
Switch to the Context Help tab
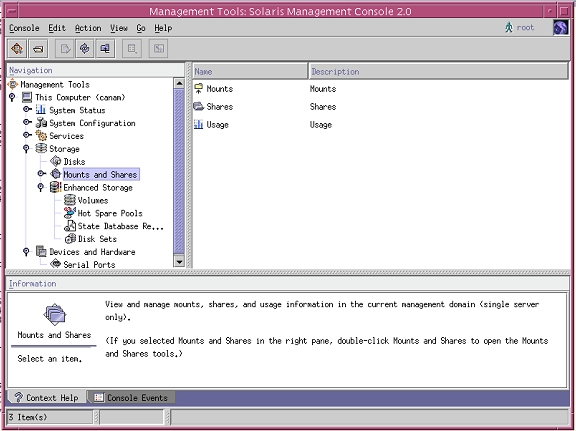pos(47,398)
